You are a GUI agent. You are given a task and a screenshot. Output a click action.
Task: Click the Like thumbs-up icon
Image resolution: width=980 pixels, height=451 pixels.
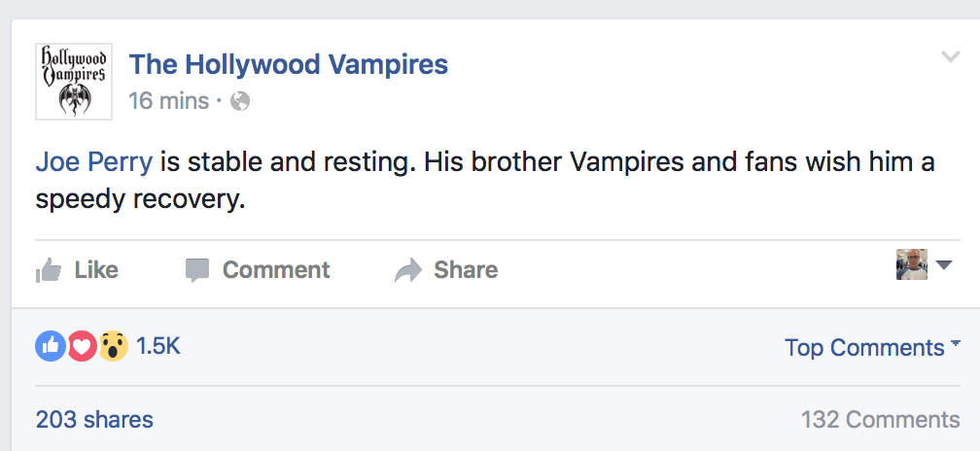(x=49, y=270)
